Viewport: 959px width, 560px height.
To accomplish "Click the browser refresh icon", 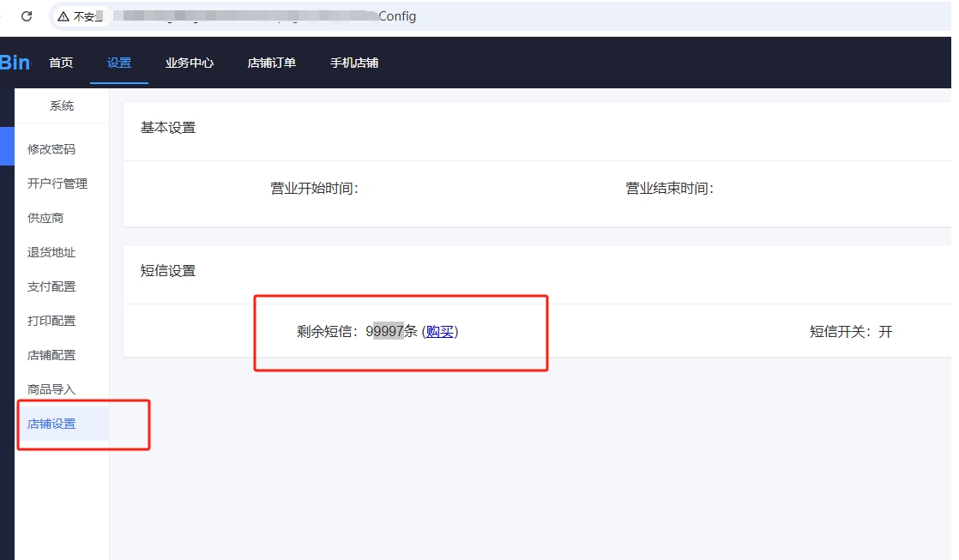I will coord(27,15).
